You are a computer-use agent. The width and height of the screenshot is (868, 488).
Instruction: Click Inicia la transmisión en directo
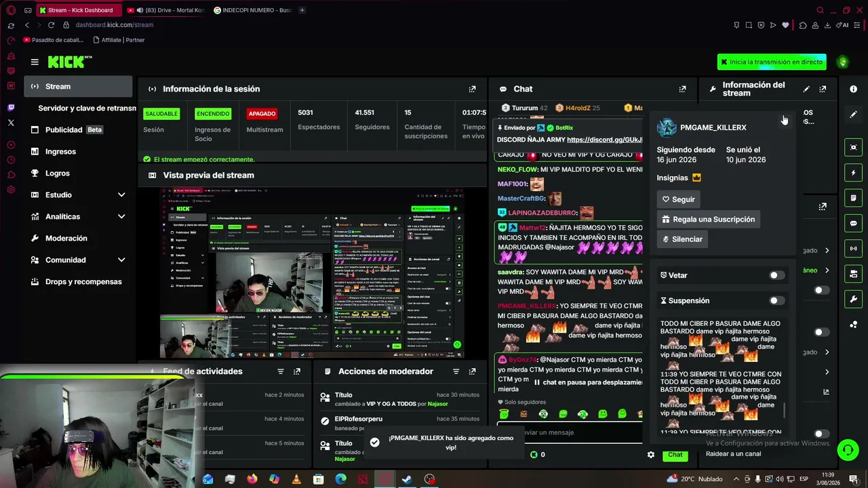(772, 62)
